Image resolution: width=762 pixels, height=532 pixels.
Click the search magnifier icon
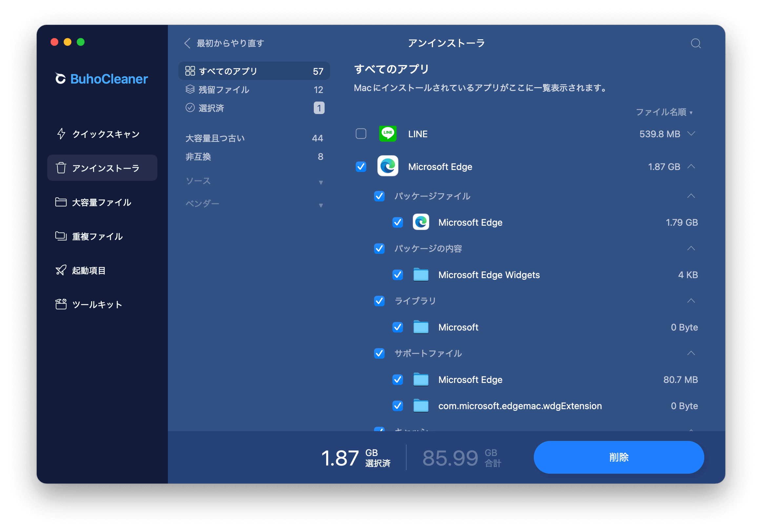(x=695, y=43)
